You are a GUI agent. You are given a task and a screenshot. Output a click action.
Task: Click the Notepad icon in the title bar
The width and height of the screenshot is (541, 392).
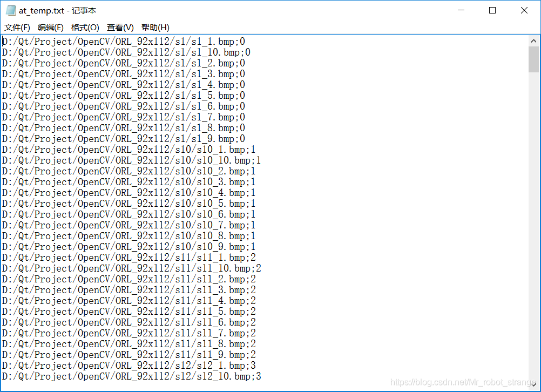(11, 10)
